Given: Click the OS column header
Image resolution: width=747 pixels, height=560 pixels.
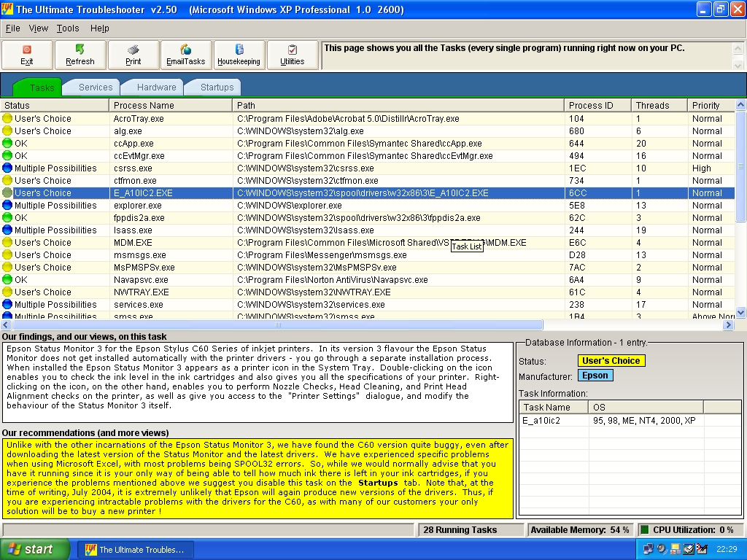Looking at the screenshot, I should (x=646, y=407).
